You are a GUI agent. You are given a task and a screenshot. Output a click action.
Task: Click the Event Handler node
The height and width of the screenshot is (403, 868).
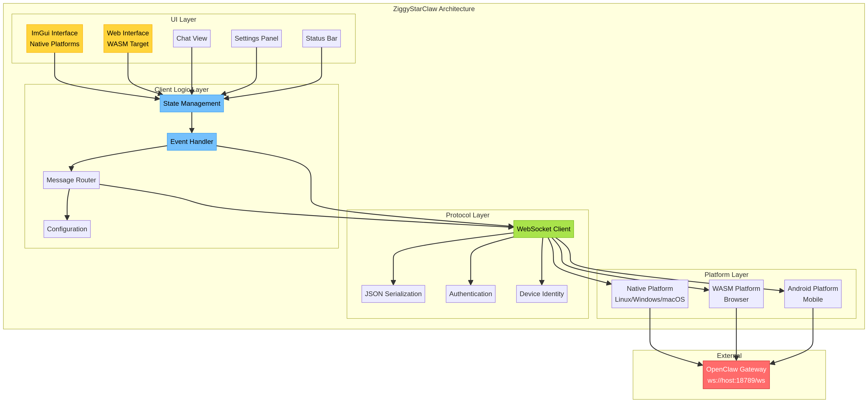(191, 141)
